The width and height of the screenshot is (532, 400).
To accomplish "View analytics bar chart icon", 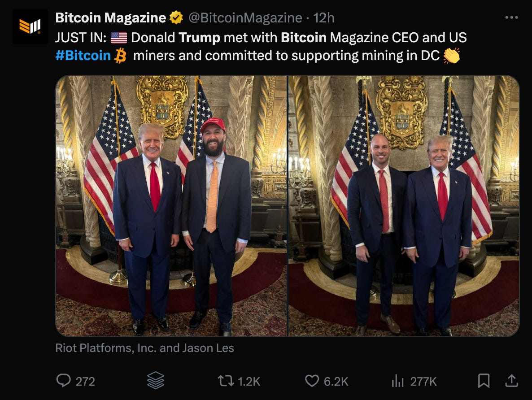I will coord(397,381).
